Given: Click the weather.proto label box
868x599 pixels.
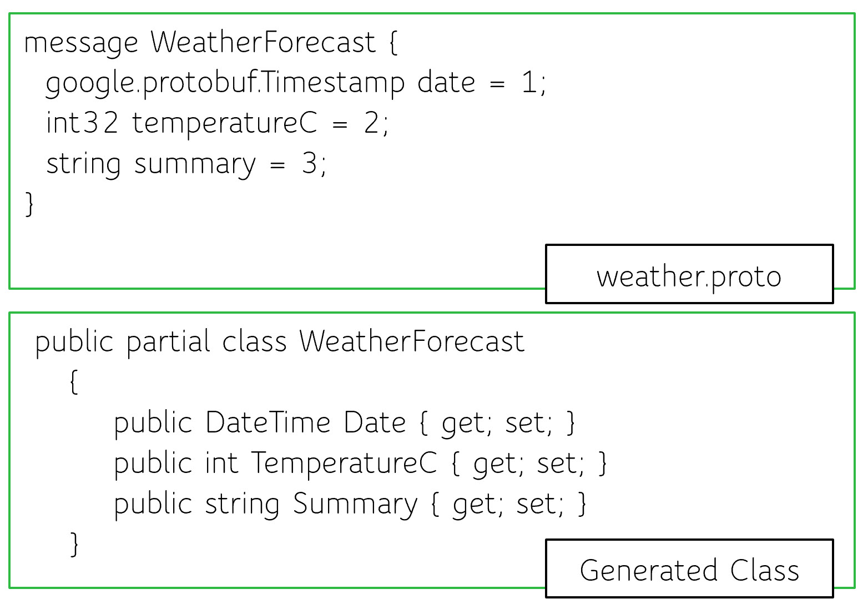Looking at the screenshot, I should pyautogui.click(x=689, y=275).
